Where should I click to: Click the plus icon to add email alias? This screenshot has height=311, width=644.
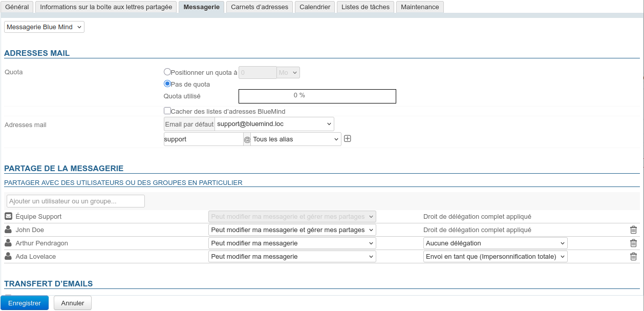coord(347,139)
